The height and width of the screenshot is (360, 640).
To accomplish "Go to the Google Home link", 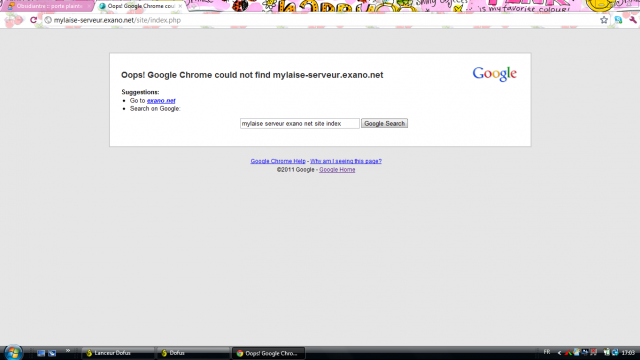I will pos(337,170).
